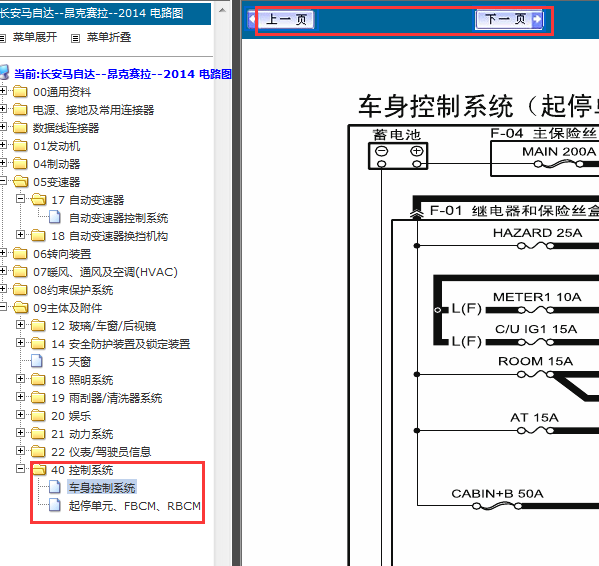Expand the 01发动机 node

click(3, 144)
